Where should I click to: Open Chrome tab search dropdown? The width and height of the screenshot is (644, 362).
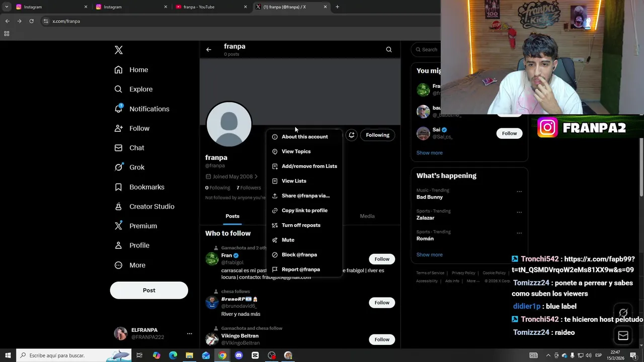(7, 7)
